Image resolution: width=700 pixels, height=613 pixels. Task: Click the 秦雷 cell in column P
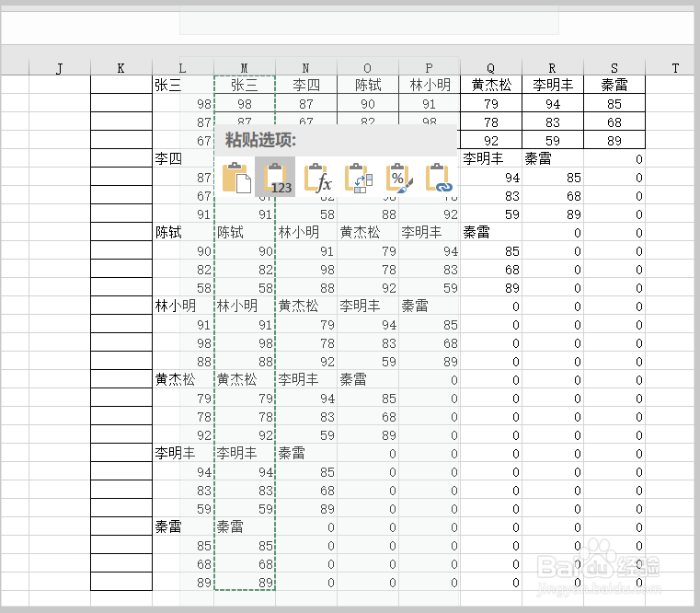tap(430, 306)
